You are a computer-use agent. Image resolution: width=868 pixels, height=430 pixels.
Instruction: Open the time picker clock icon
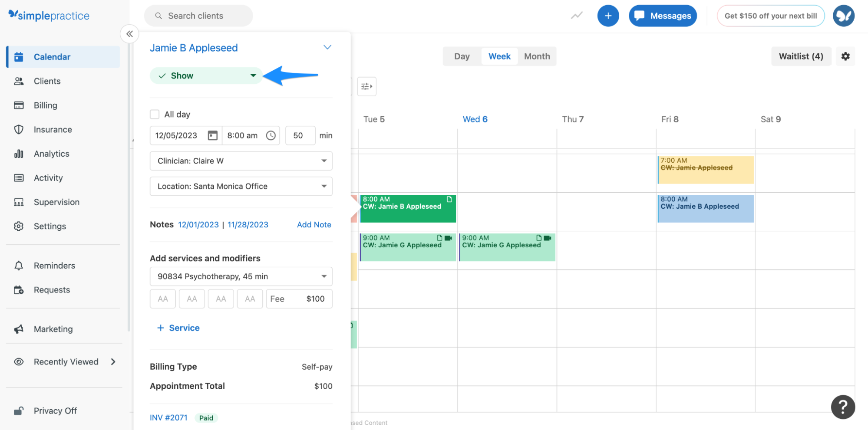271,135
